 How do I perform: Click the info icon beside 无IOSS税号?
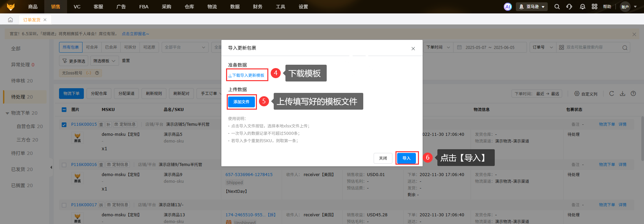[97, 73]
